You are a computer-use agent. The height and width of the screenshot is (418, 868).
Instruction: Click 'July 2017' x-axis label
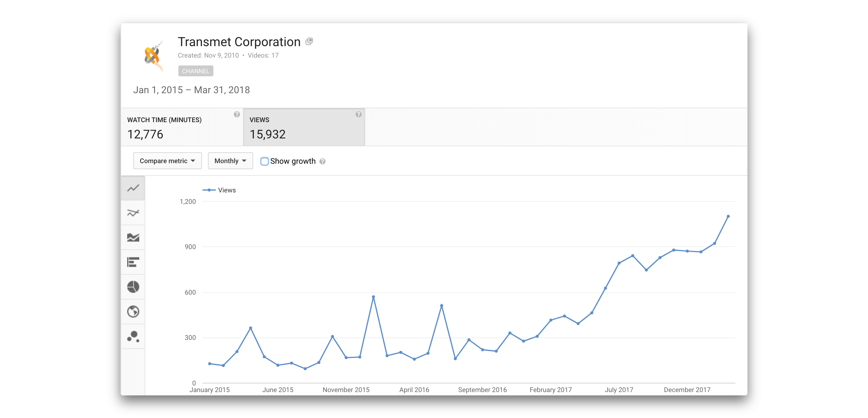(x=619, y=390)
